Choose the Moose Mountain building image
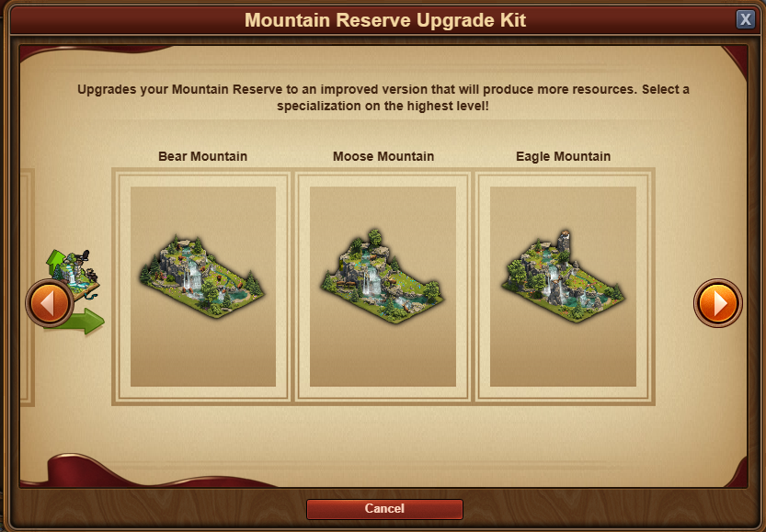 click(383, 277)
